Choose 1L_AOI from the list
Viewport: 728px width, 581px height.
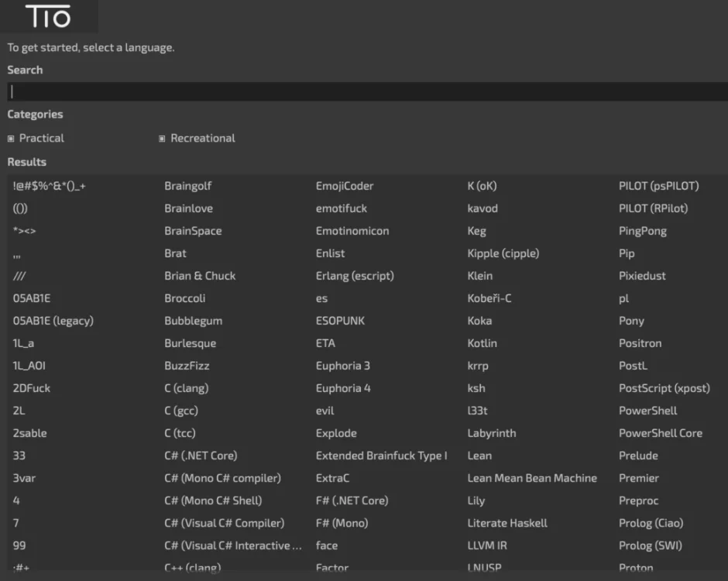[29, 366]
